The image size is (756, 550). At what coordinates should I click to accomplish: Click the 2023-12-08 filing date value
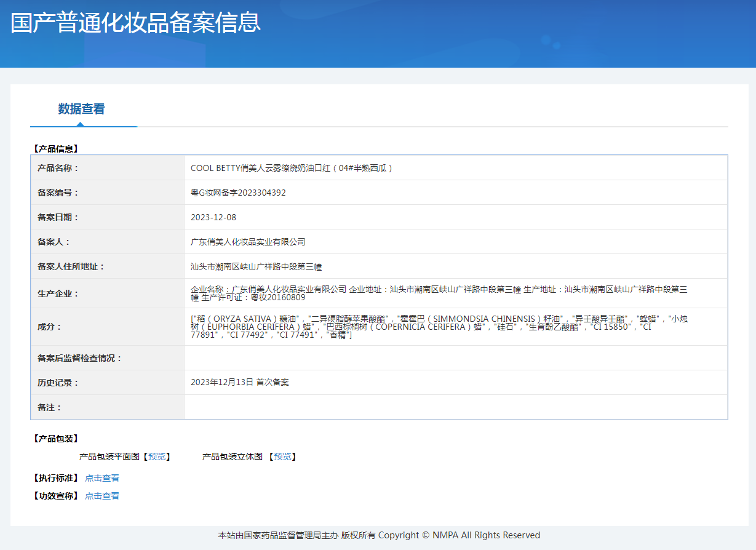tap(213, 217)
